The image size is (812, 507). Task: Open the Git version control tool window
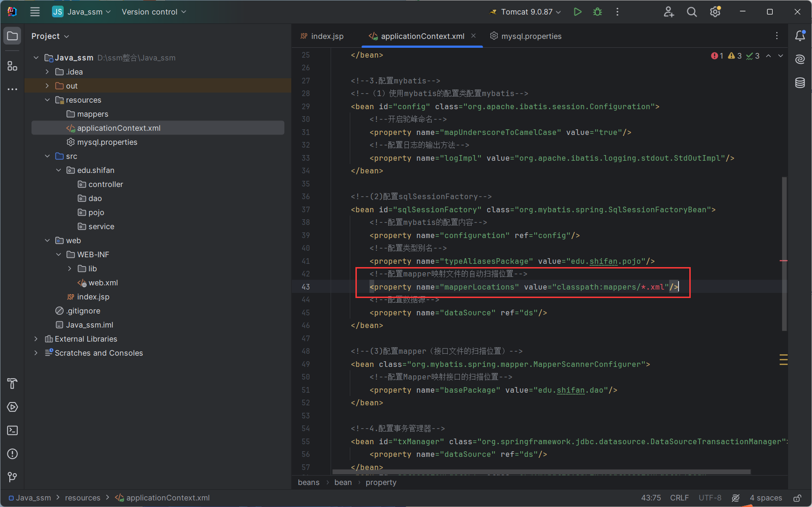13,477
